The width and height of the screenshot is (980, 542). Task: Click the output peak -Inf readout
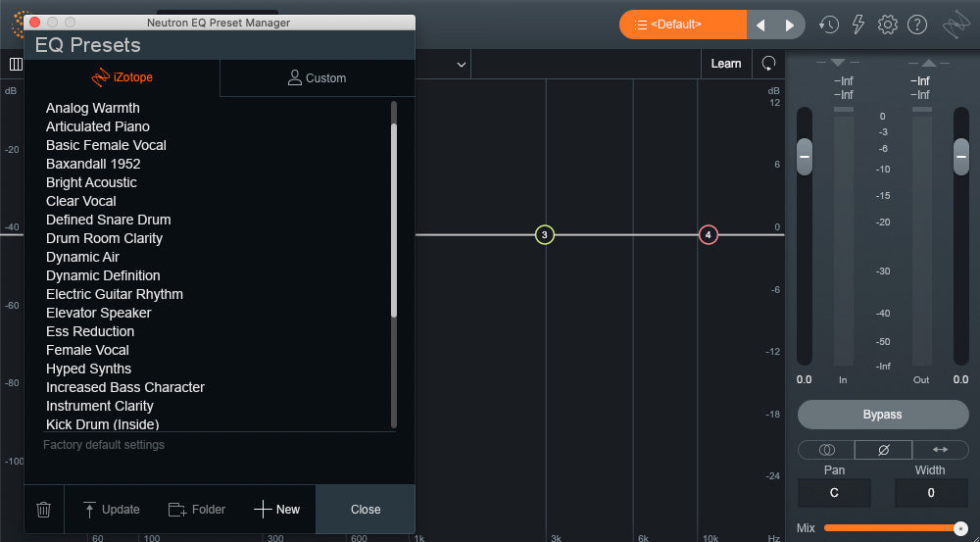pyautogui.click(x=920, y=81)
